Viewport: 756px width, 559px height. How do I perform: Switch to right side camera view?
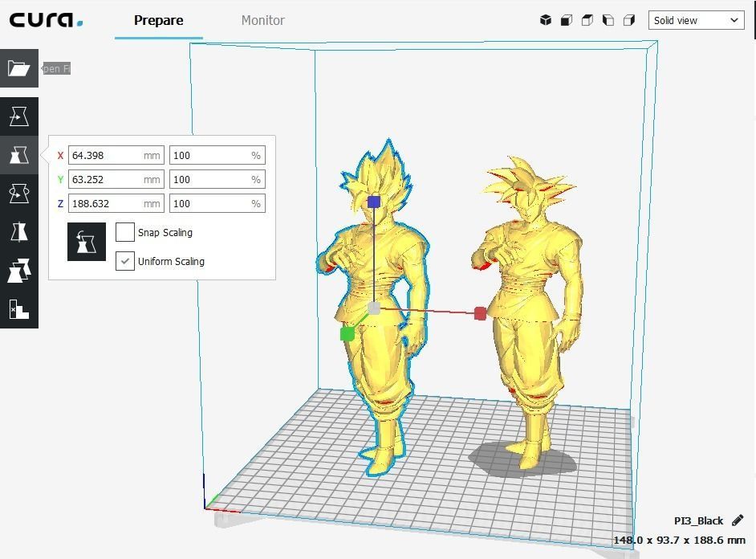click(x=628, y=20)
